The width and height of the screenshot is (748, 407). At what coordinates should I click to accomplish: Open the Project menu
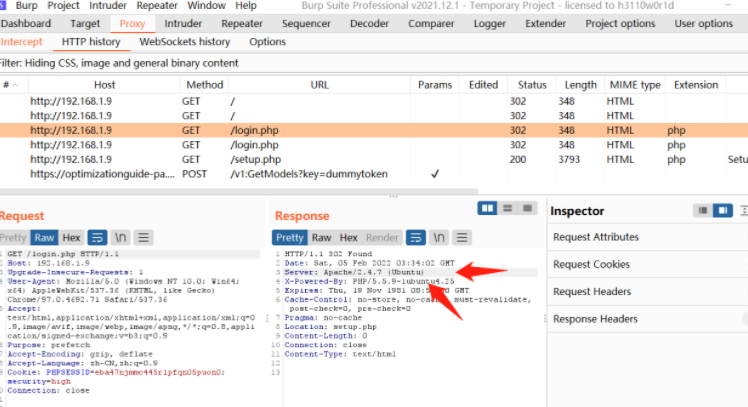(63, 6)
